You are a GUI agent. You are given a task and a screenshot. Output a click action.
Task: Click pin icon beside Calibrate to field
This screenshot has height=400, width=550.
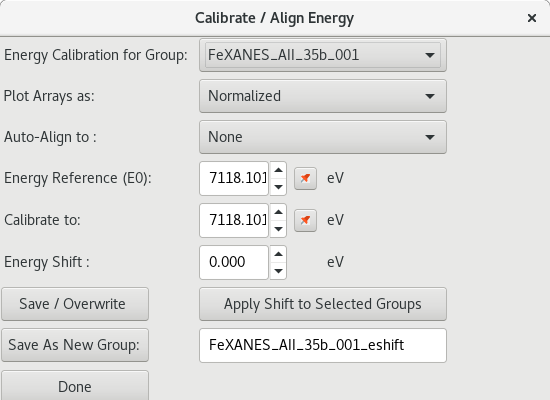305,220
